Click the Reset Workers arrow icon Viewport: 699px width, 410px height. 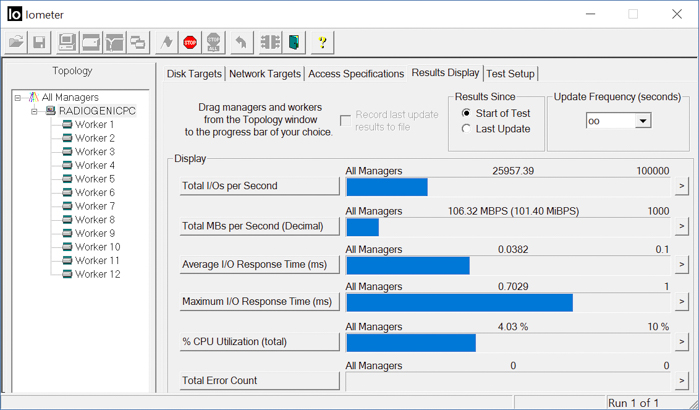pyautogui.click(x=240, y=42)
